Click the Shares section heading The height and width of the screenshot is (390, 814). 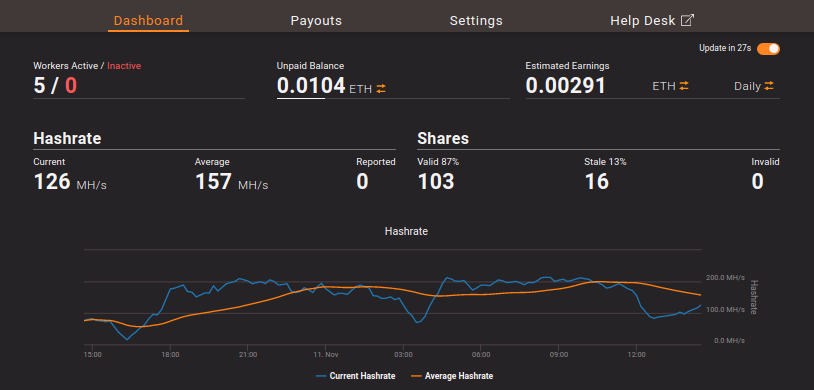(x=443, y=139)
